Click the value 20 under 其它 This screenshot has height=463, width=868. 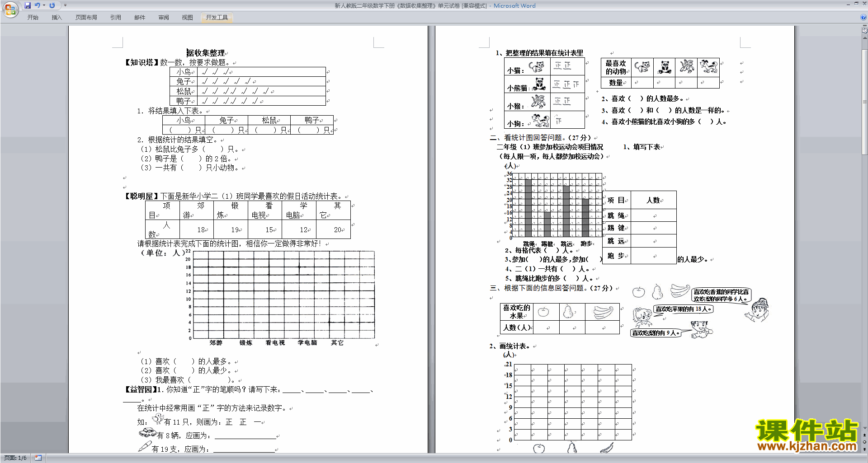(x=338, y=229)
